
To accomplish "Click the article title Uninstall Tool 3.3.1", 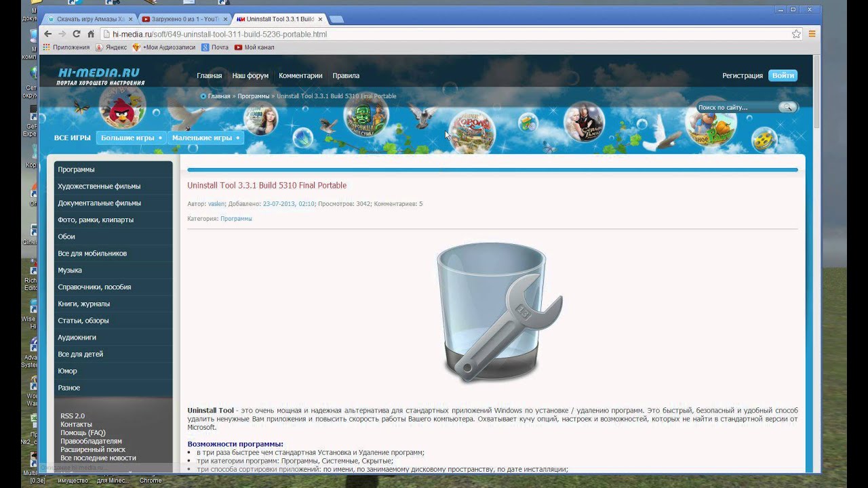I will [x=267, y=186].
